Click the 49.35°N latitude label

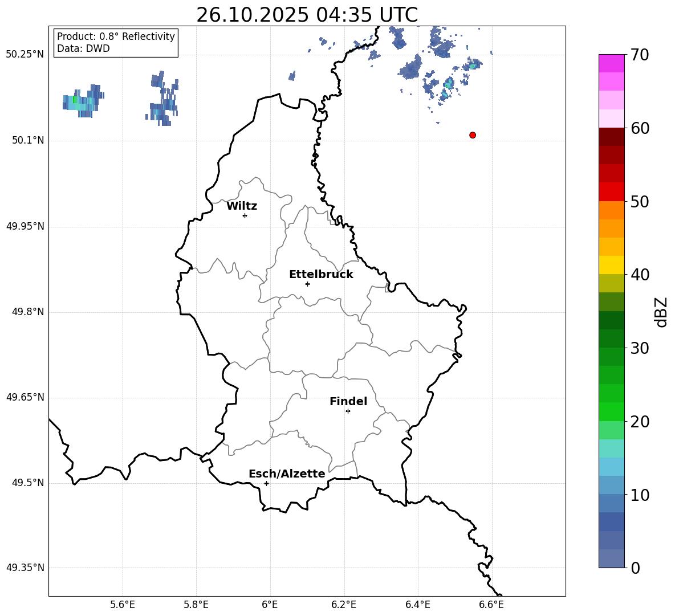click(25, 568)
